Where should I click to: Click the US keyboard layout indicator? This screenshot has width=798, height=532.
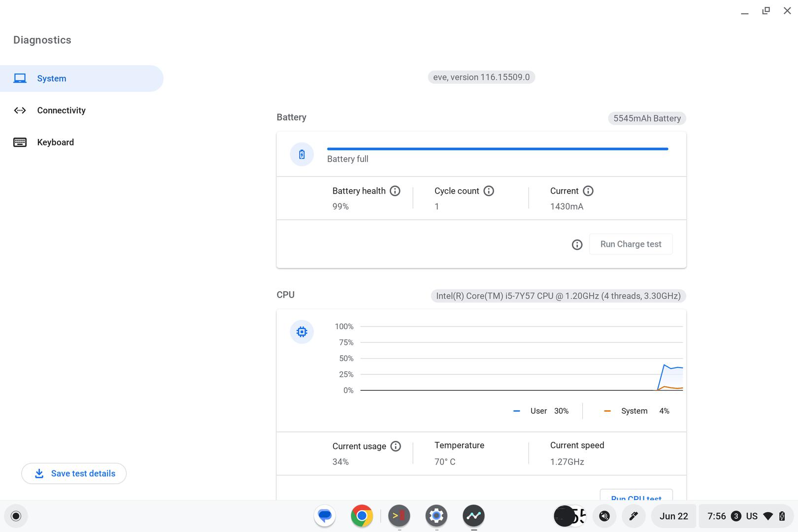(752, 516)
